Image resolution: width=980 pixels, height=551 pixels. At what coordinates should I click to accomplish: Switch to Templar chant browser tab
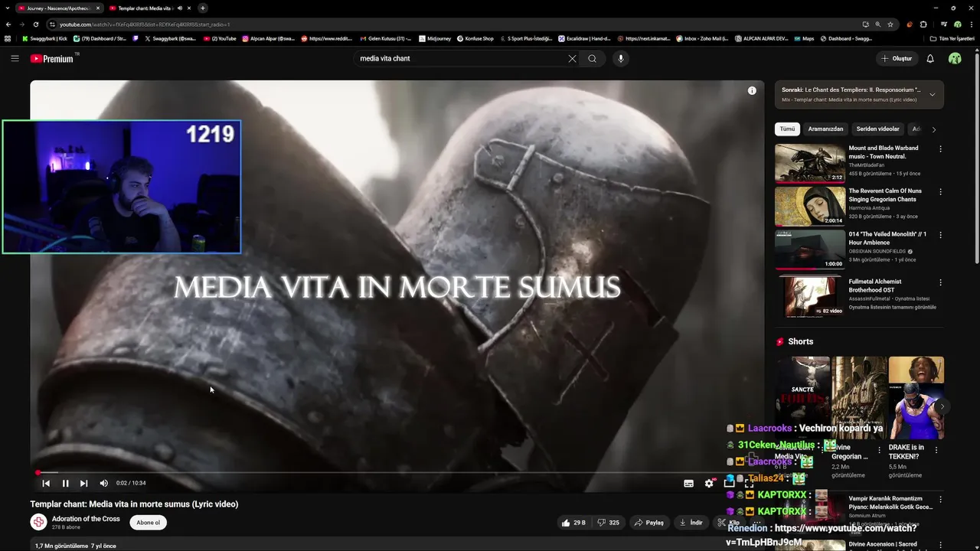(147, 8)
